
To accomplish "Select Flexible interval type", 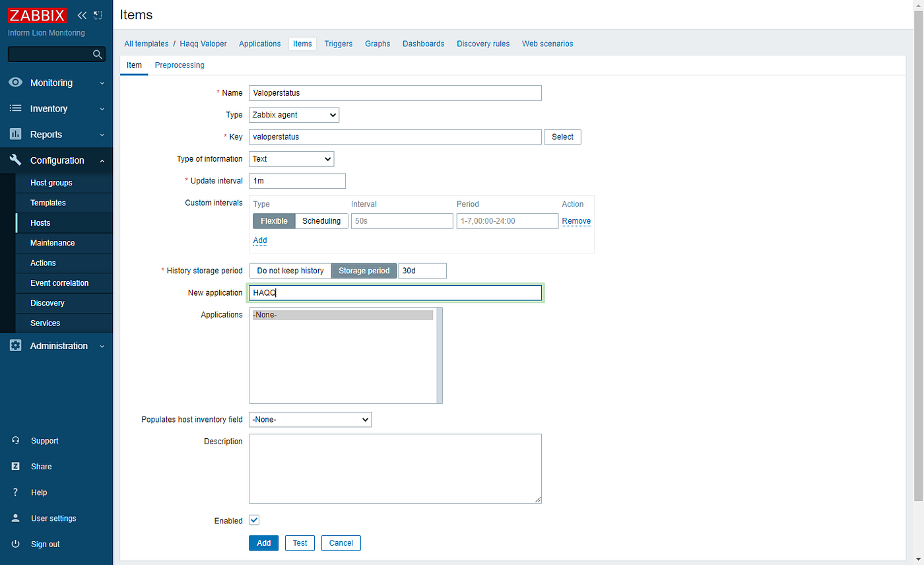I will (274, 221).
